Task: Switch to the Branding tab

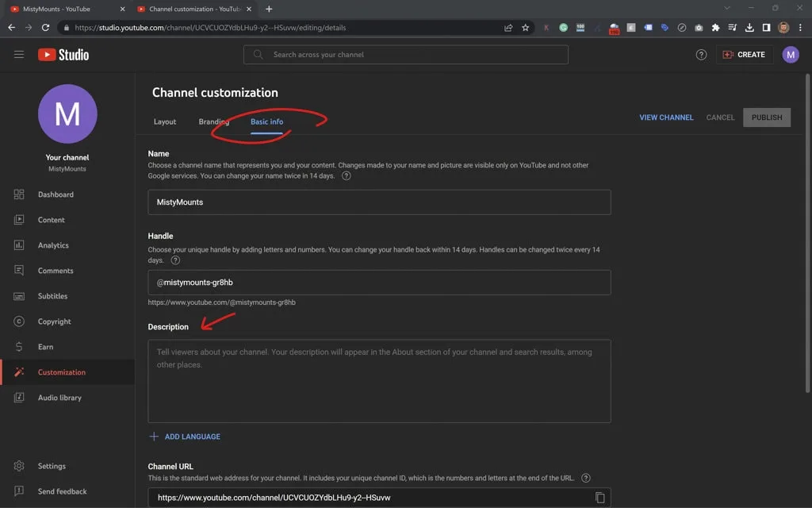Action: point(213,121)
